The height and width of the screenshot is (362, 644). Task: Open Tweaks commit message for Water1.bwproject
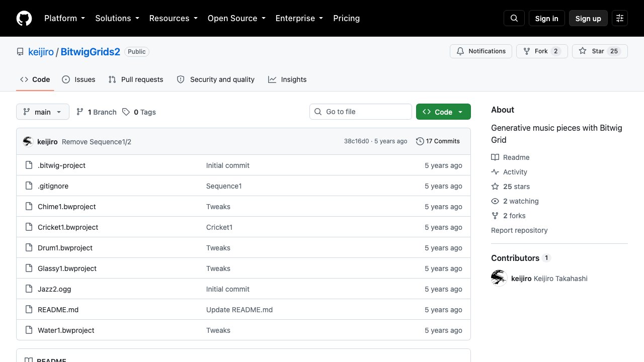coord(218,330)
